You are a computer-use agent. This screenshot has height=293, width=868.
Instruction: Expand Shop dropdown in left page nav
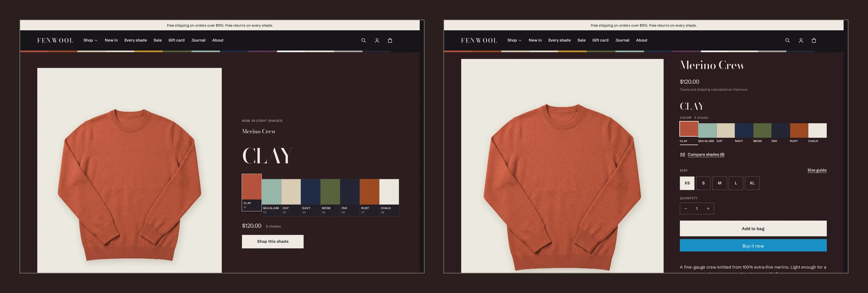90,40
